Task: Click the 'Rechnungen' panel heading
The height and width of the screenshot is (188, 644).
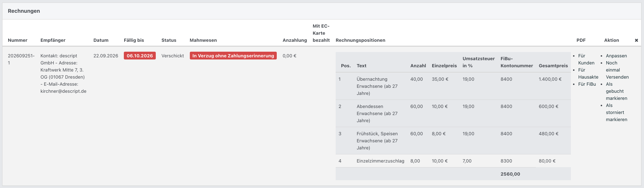Action: click(x=24, y=11)
